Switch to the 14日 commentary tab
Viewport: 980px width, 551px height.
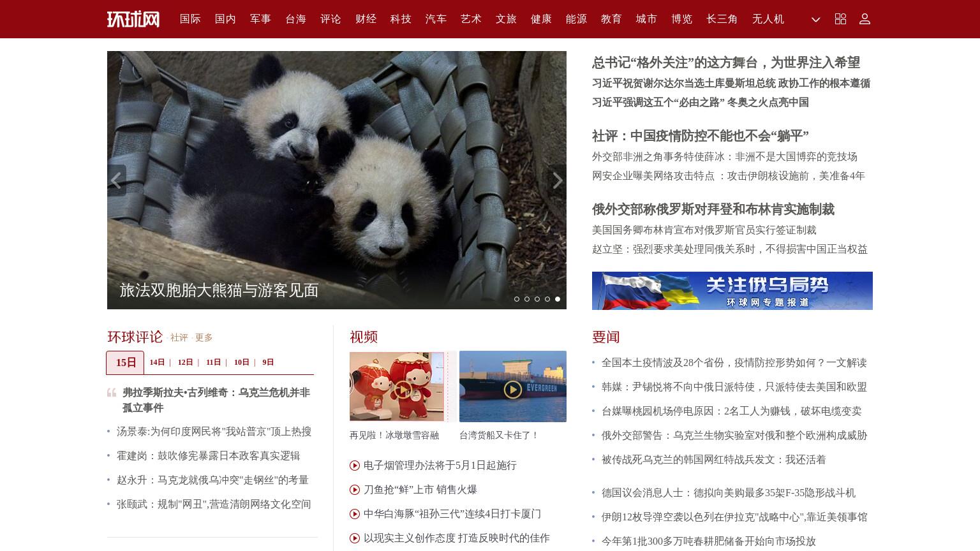coord(157,362)
